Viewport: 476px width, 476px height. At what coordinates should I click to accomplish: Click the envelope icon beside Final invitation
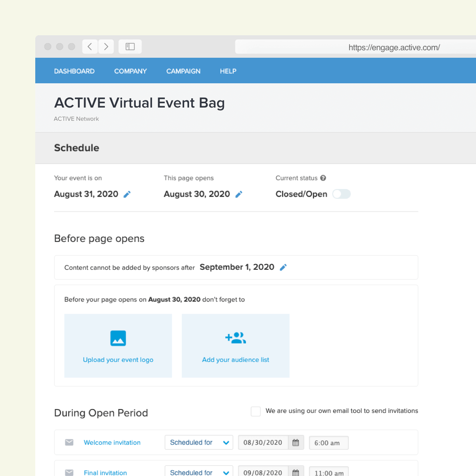click(69, 472)
